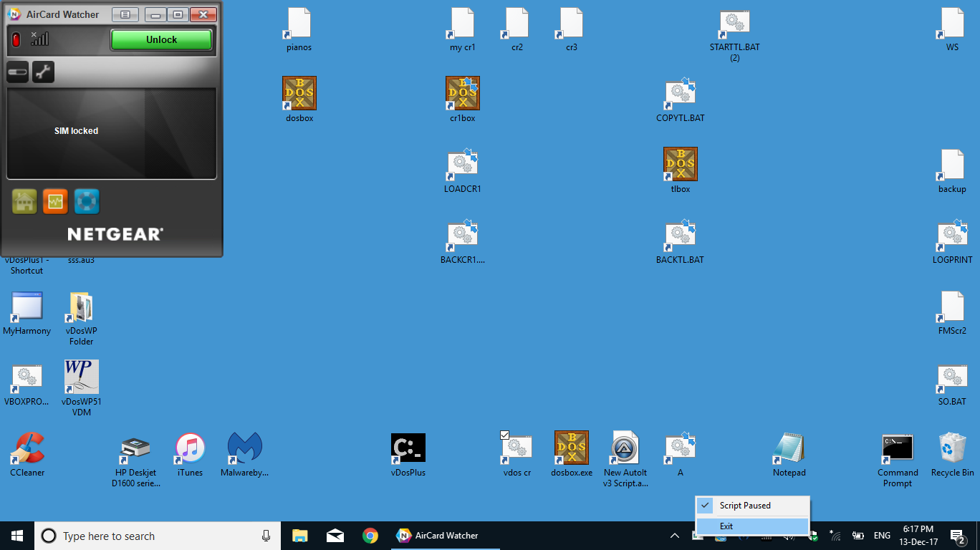Select the MyHarmony desktop shortcut
Screen dimensions: 980x550
(x=27, y=313)
